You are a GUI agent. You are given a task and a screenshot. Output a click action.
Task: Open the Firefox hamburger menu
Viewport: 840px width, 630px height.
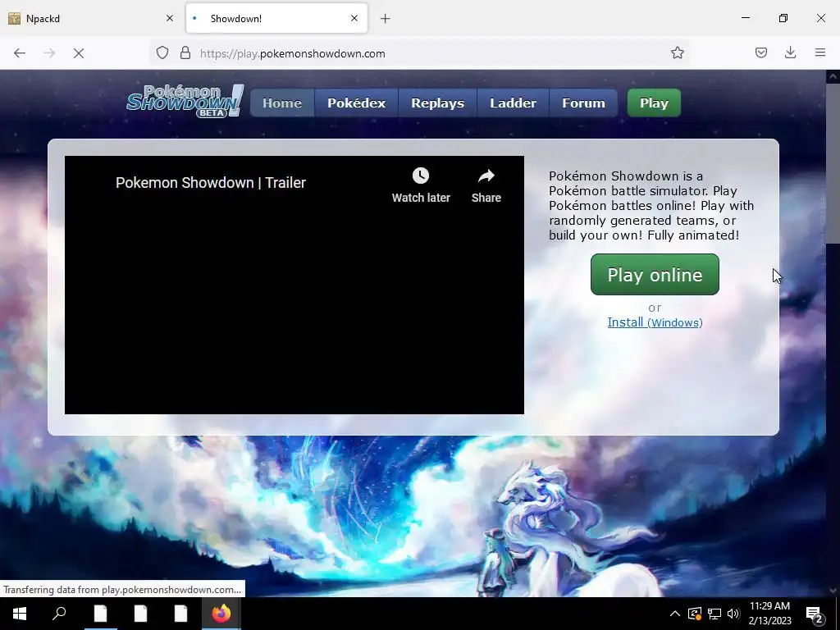820,52
